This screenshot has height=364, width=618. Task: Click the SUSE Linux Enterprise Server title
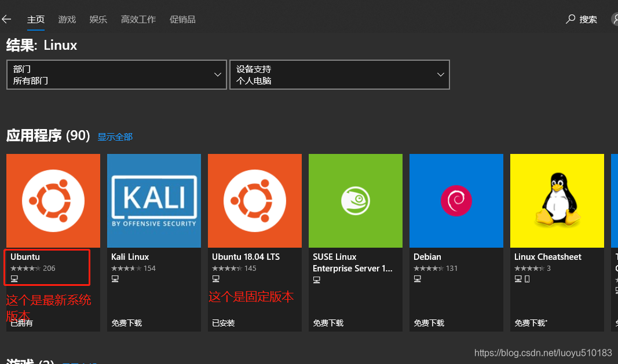click(353, 263)
